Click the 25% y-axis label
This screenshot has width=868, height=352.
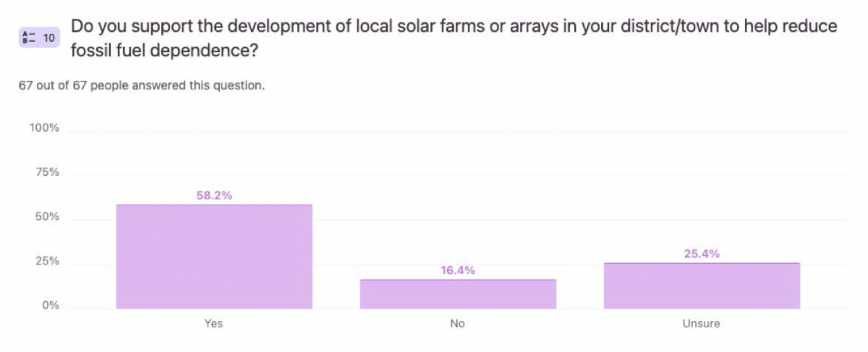pyautogui.click(x=47, y=262)
